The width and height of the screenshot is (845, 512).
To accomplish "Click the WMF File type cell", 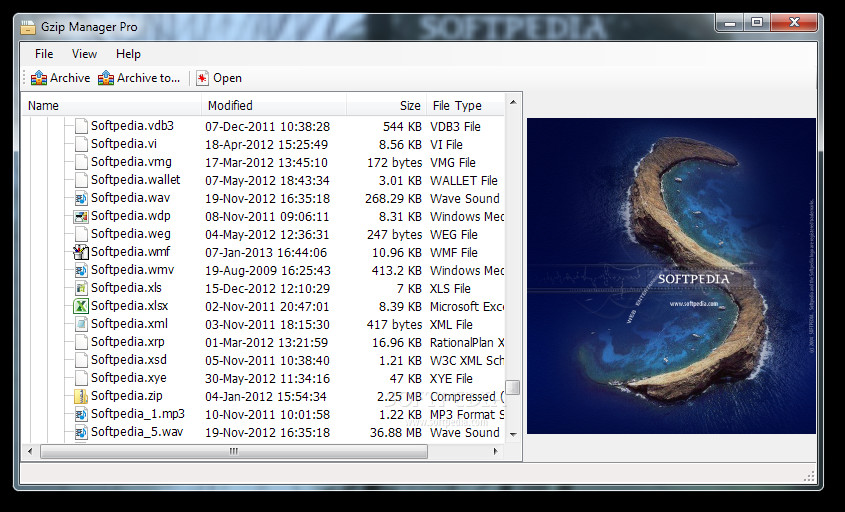I will tap(454, 253).
